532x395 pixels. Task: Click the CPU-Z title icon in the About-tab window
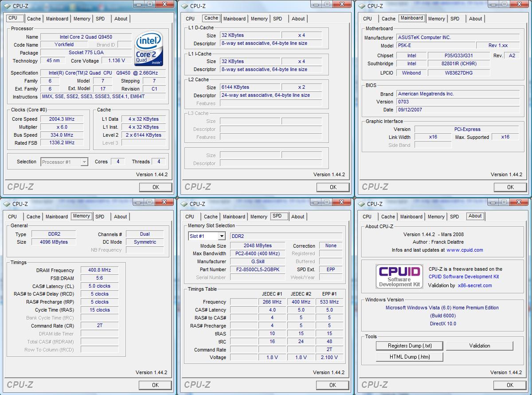(361, 204)
